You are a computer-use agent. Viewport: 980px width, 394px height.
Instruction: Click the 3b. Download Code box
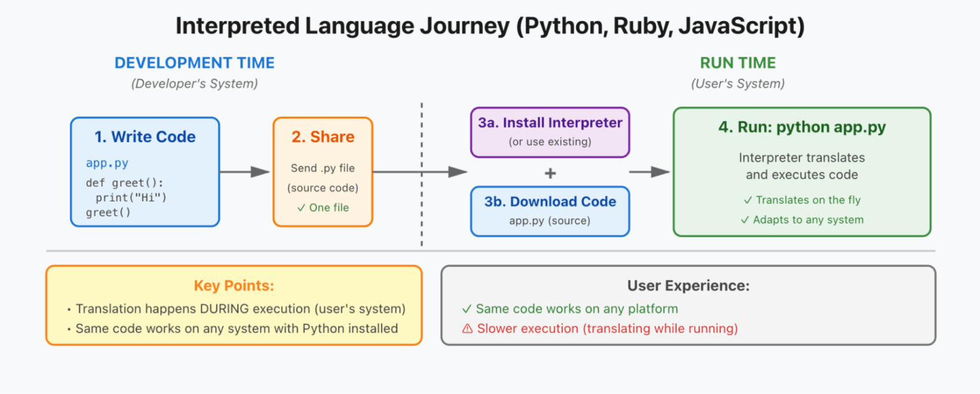pyautogui.click(x=550, y=210)
